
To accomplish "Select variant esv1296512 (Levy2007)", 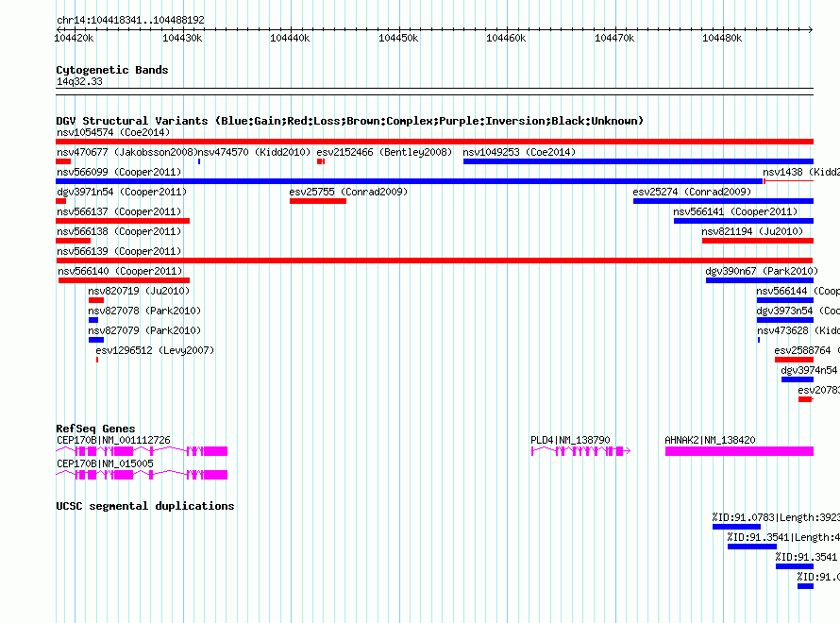I will 155,350.
